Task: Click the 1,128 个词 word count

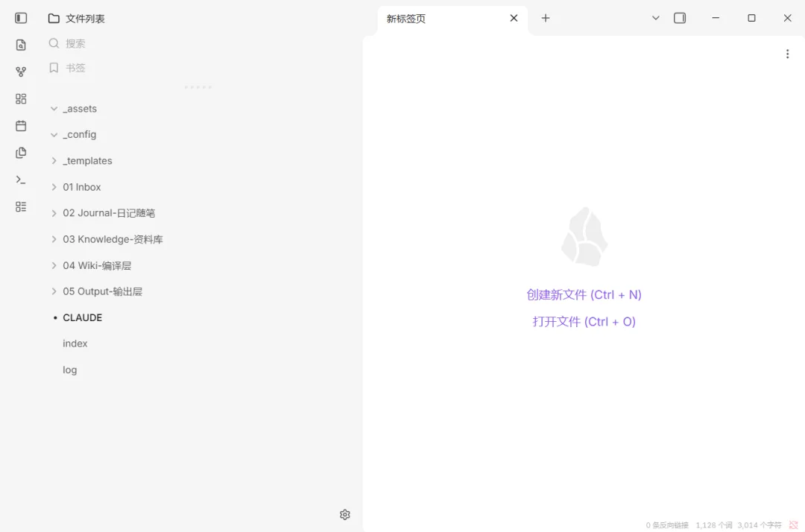Action: (x=714, y=525)
